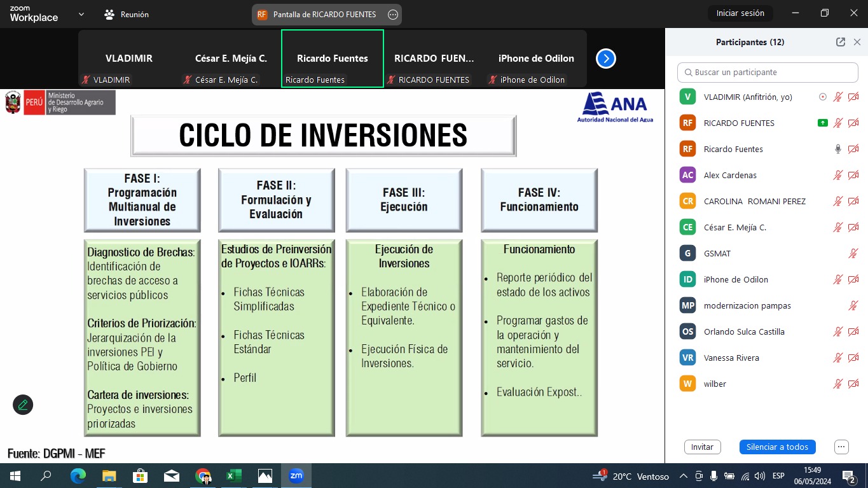Viewport: 868px width, 488px height.
Task: Click the Silenciar a todos button
Action: point(777,447)
